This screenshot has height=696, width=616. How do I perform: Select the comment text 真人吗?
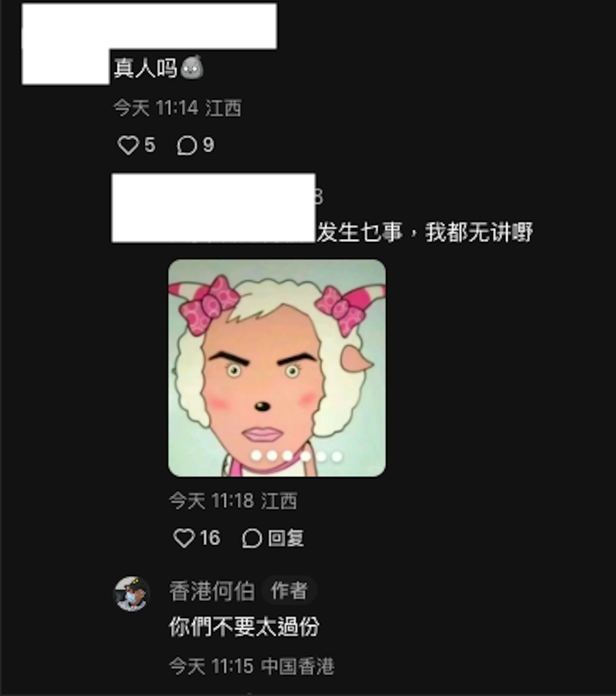click(145, 68)
